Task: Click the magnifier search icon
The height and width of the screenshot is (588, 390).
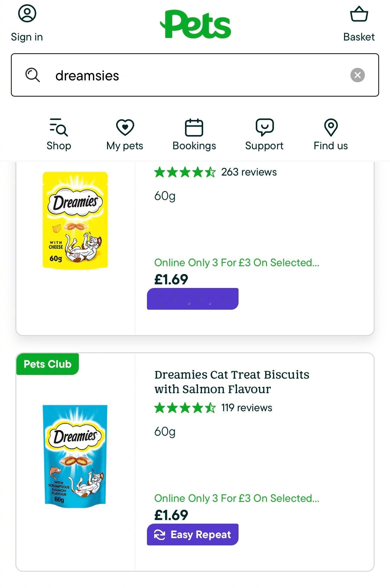Action: coord(33,75)
